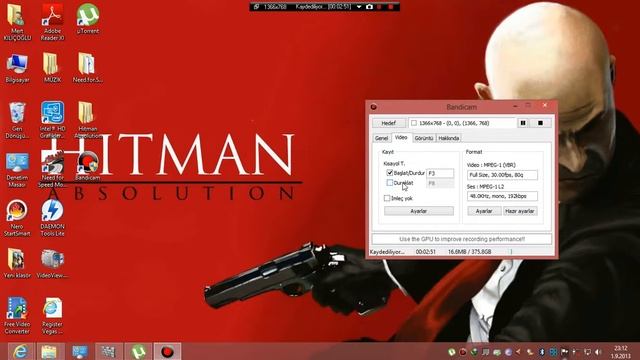
Task: Switch to the Genel tab
Action: (x=382, y=138)
